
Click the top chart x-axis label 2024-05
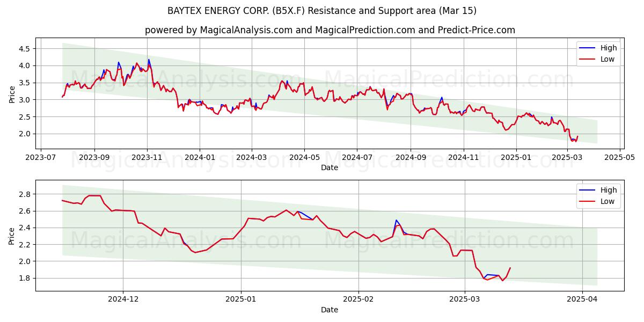[304, 158]
